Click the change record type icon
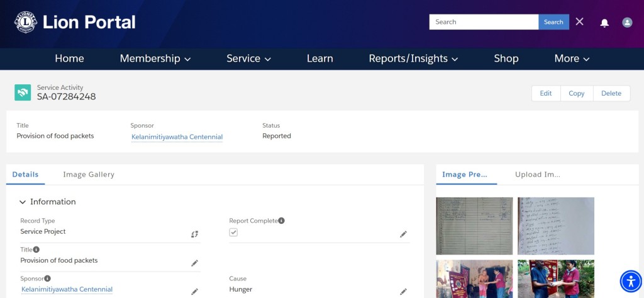 coord(195,234)
